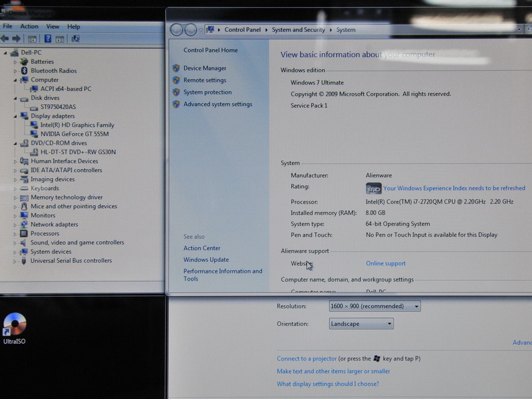
Task: Click the Windows 7 Ultimate edition text
Action: pos(317,82)
